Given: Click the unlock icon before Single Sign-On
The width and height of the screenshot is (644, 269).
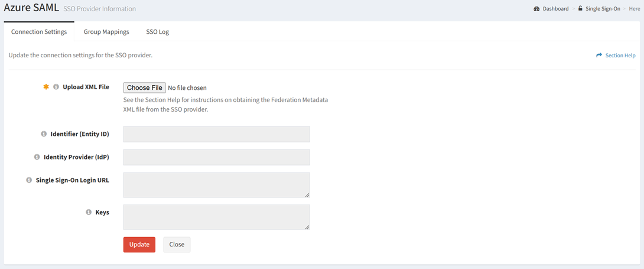Looking at the screenshot, I should point(580,8).
